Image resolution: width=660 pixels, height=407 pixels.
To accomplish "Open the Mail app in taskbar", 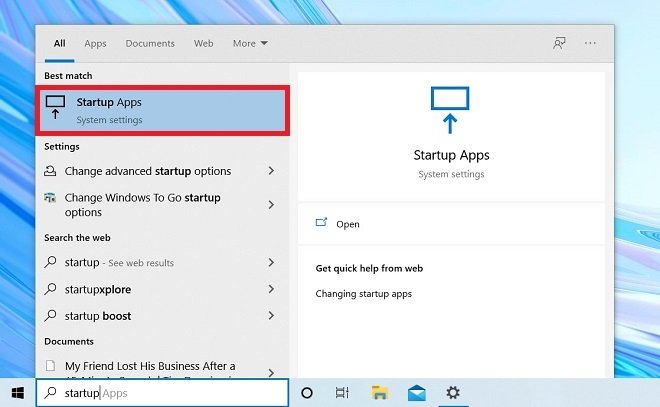I will pyautogui.click(x=417, y=393).
